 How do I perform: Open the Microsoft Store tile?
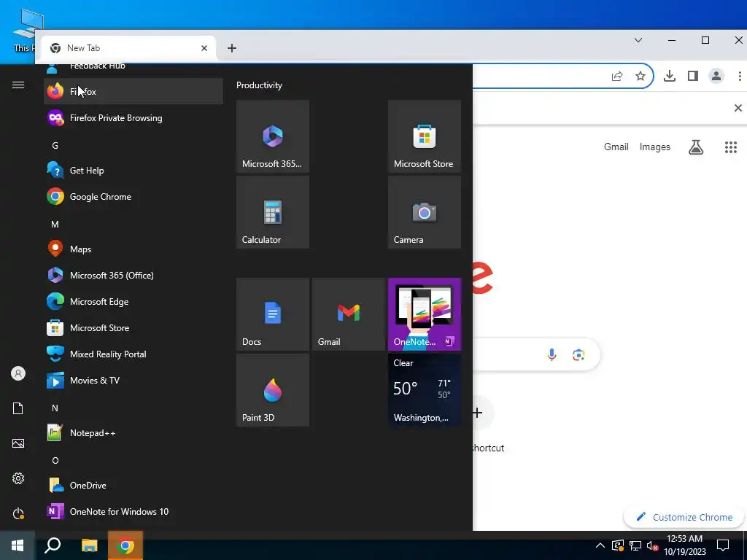425,136
